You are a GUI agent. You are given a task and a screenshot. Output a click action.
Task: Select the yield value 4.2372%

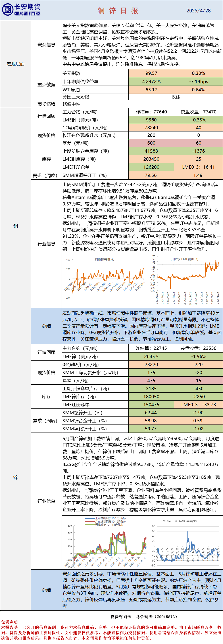[151, 82]
